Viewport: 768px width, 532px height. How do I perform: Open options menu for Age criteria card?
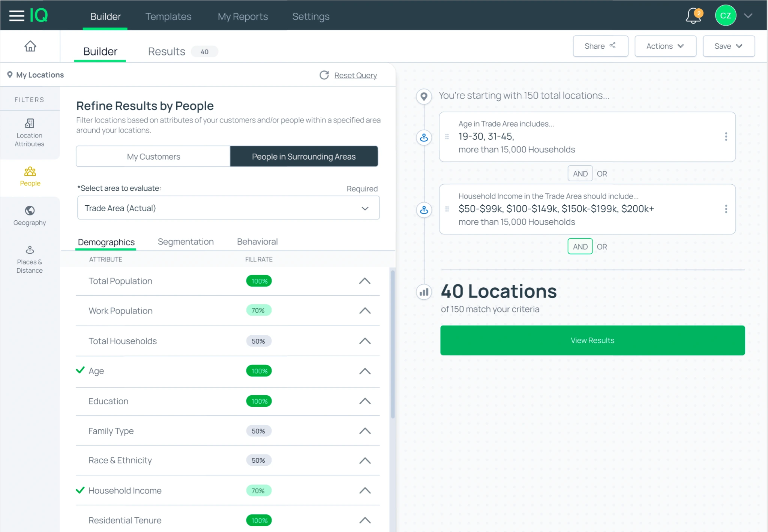(x=726, y=137)
